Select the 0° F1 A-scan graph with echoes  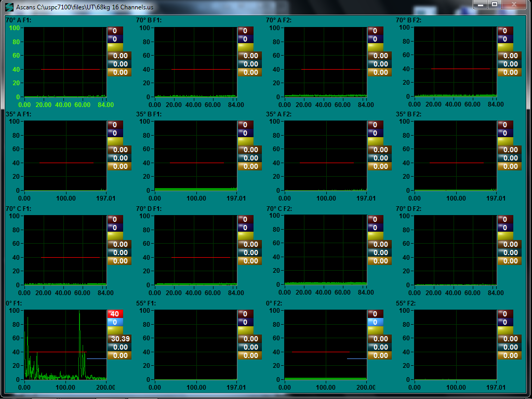[x=65, y=345]
